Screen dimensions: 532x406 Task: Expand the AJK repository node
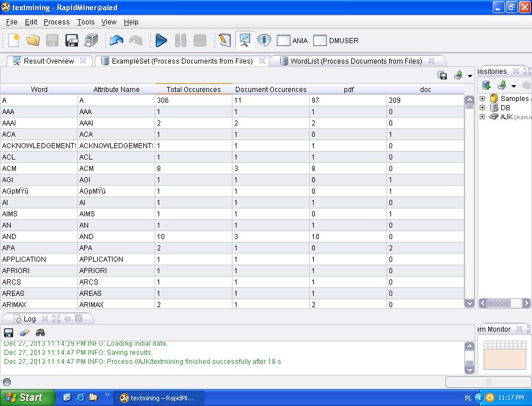[483, 116]
